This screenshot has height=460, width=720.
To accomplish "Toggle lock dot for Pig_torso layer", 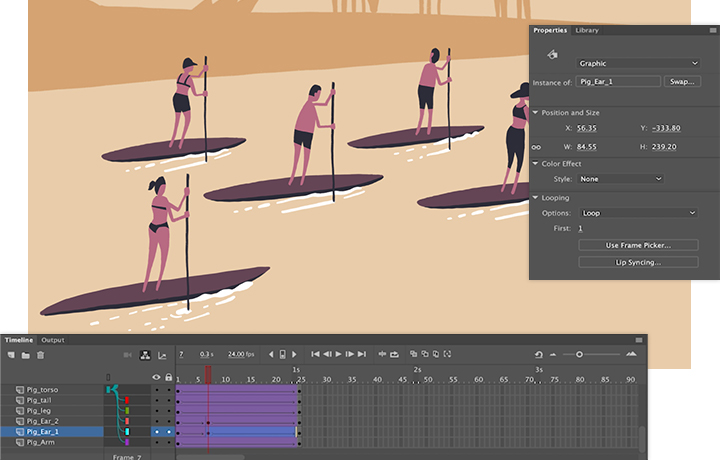I will tap(168, 388).
